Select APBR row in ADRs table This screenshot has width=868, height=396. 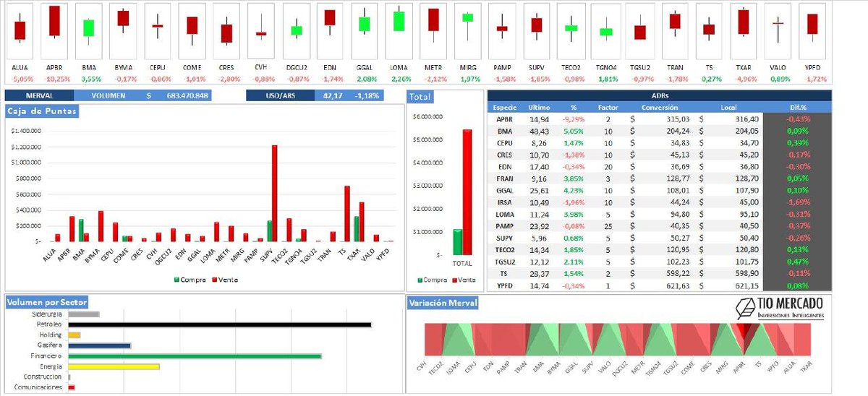pos(660,119)
